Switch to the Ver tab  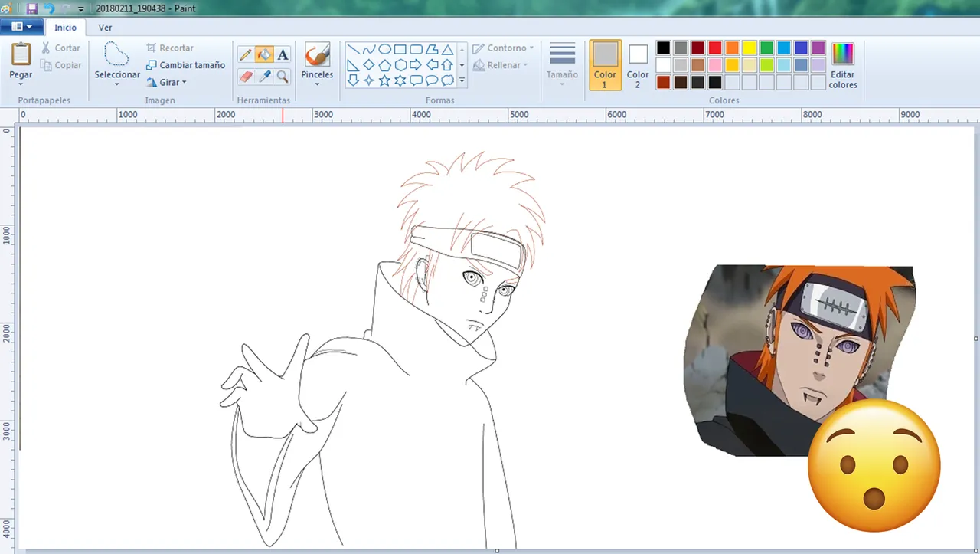[105, 28]
